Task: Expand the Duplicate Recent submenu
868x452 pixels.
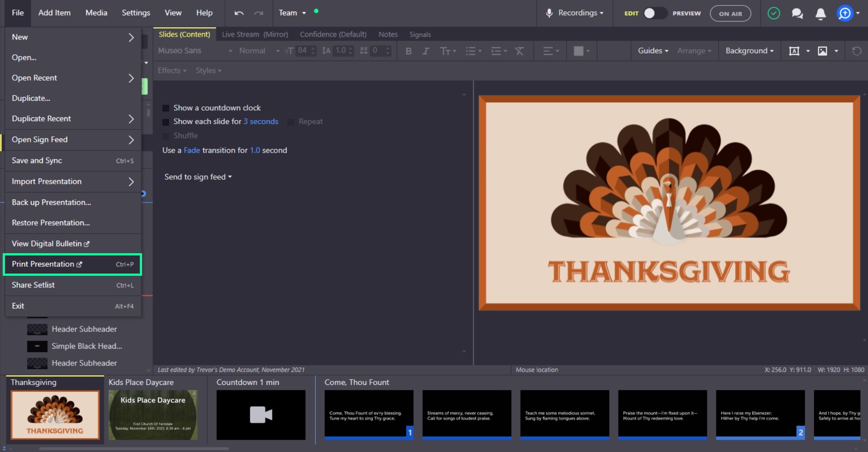Action: point(73,119)
